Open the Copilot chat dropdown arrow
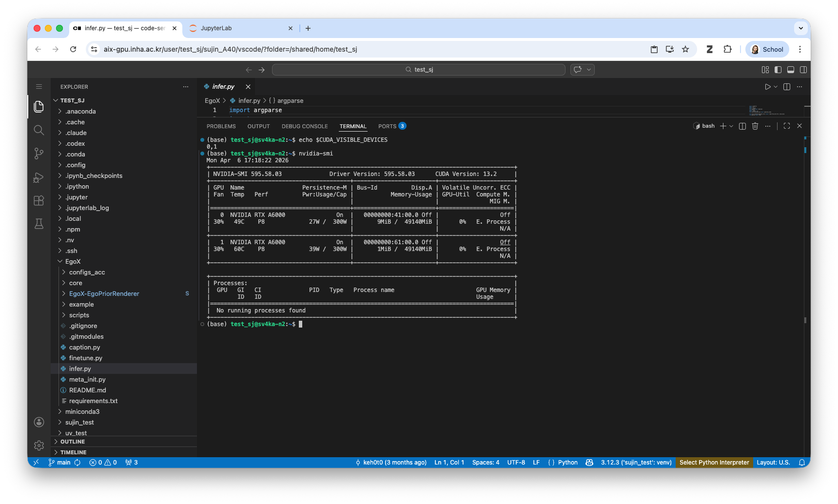 589,70
